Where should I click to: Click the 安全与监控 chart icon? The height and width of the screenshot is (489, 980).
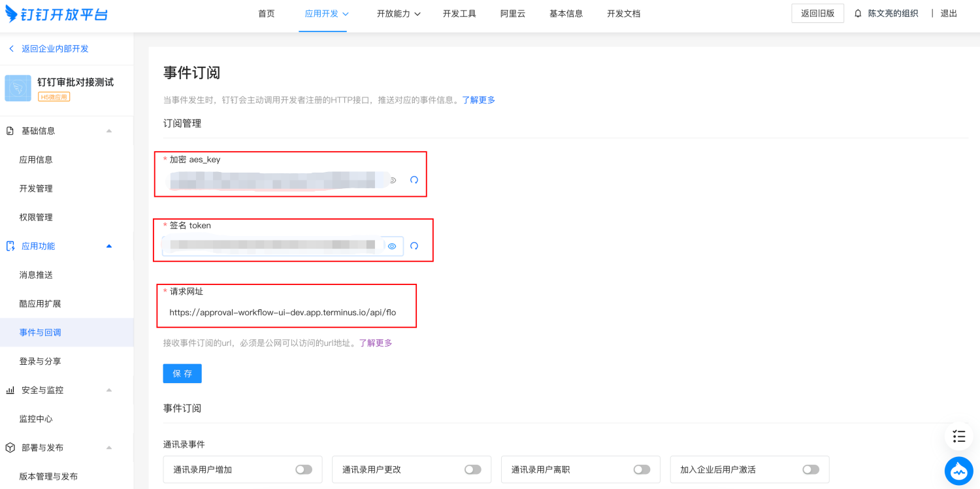[x=10, y=390]
